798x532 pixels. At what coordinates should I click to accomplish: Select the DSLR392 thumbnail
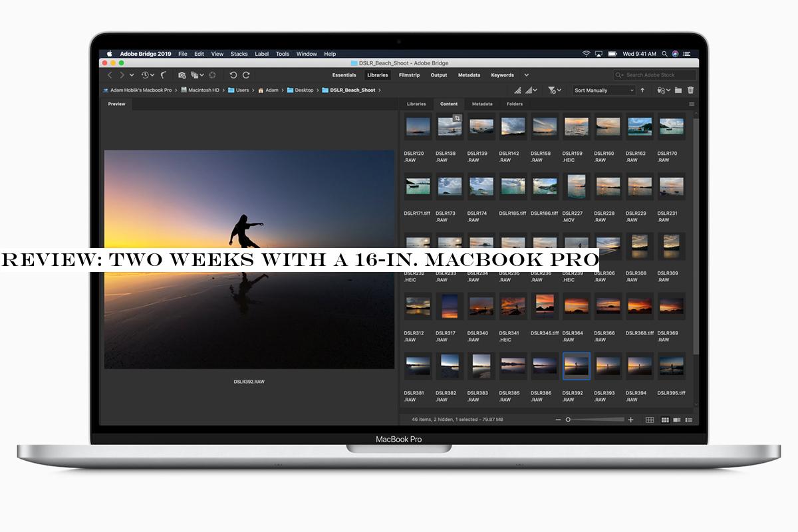pyautogui.click(x=576, y=366)
